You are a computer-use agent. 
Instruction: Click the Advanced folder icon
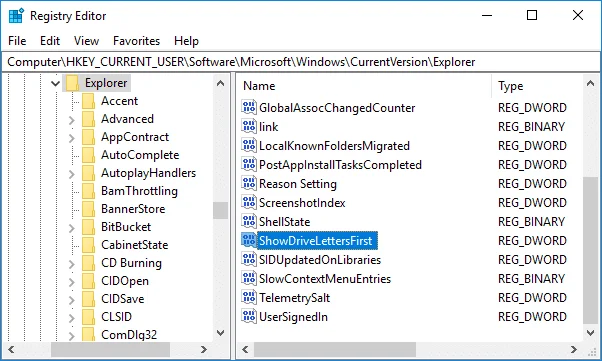88,119
